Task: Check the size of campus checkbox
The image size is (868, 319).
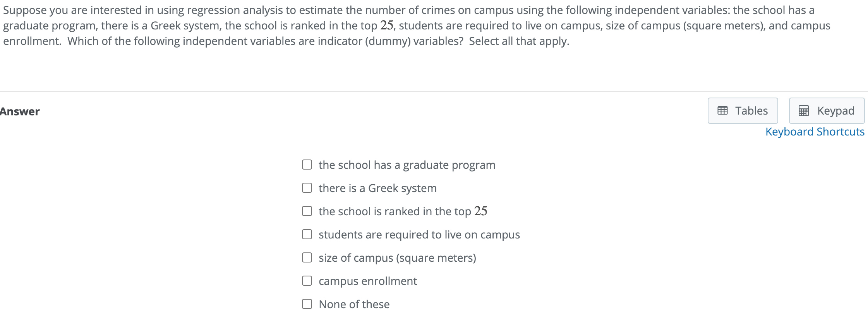Action: [307, 257]
